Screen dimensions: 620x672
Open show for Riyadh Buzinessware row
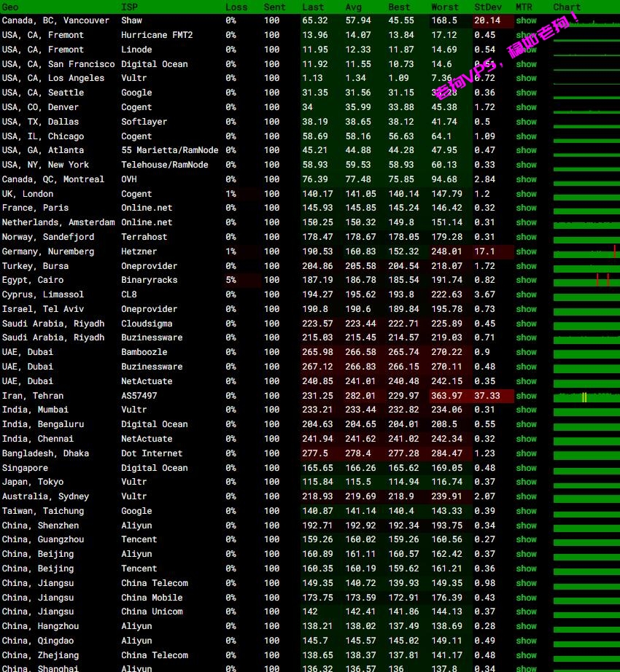[526, 337]
